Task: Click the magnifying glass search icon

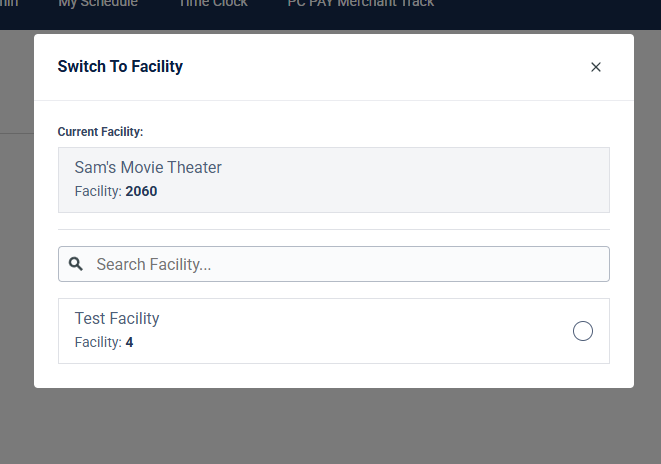Action: click(76, 264)
